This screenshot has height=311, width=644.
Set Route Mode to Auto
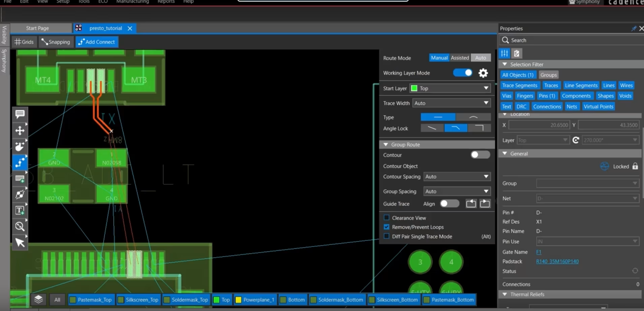(x=481, y=58)
